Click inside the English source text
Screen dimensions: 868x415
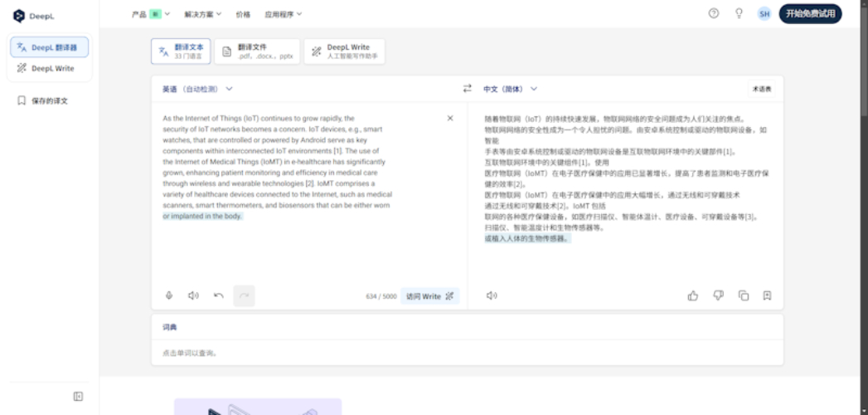click(277, 168)
